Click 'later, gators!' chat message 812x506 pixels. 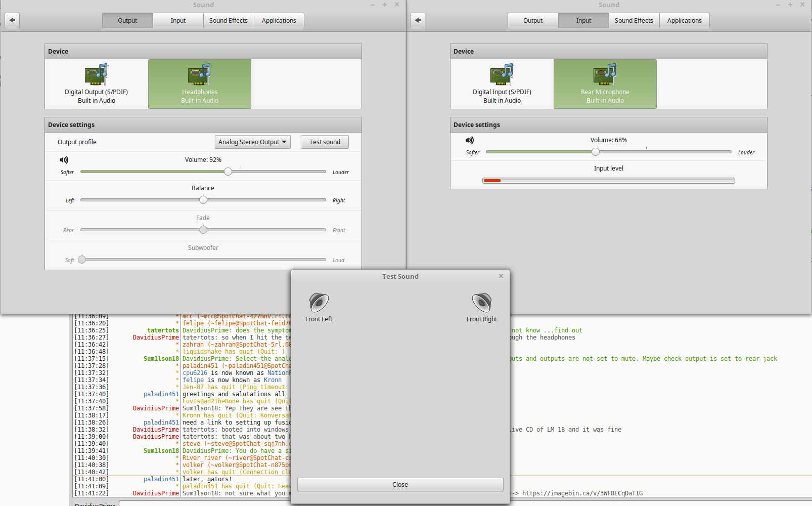(x=207, y=479)
